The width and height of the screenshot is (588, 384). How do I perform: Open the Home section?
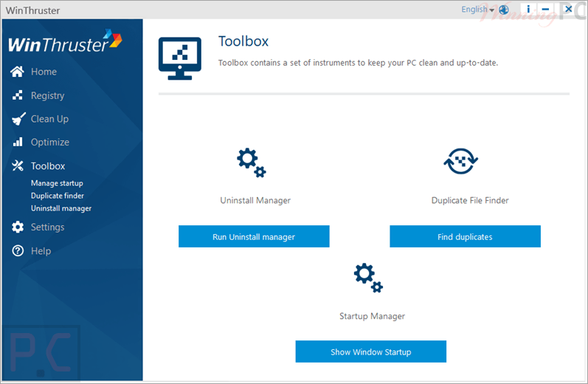click(x=44, y=72)
